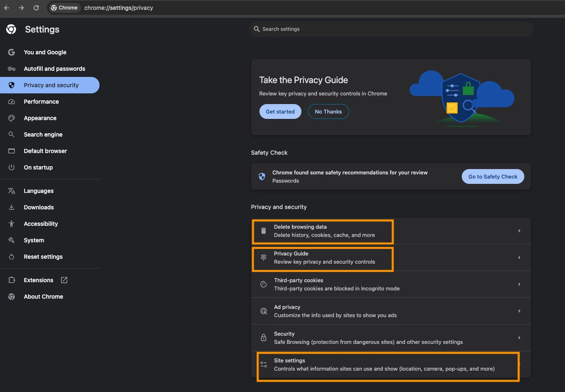Expand Ad privacy with its arrow

pos(519,311)
